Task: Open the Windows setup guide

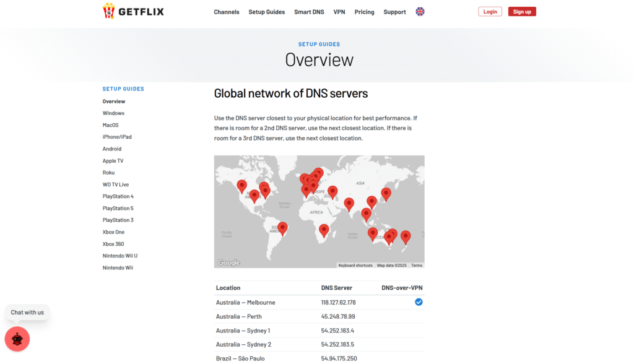Action: (113, 113)
